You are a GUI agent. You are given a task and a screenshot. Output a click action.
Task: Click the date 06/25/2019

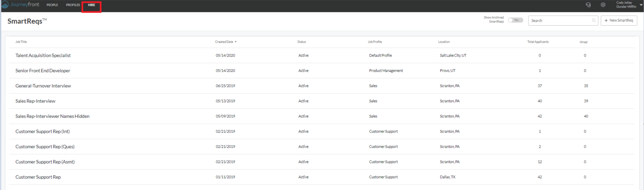[225, 86]
